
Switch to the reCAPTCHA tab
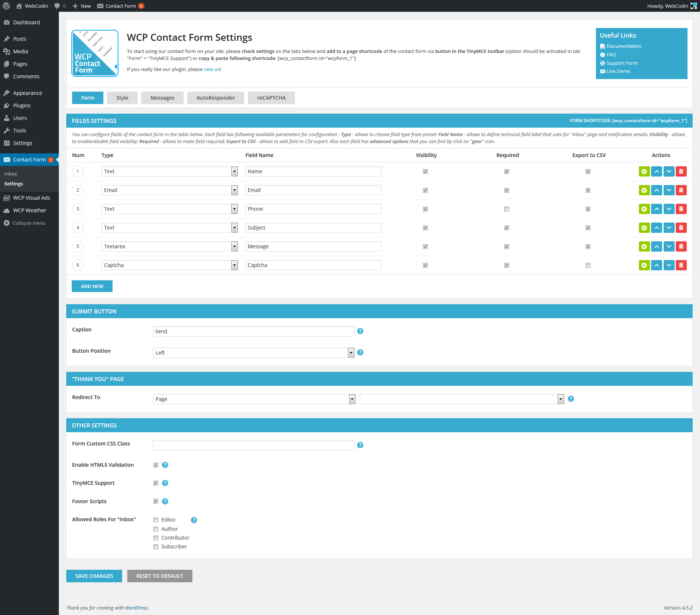coord(271,97)
